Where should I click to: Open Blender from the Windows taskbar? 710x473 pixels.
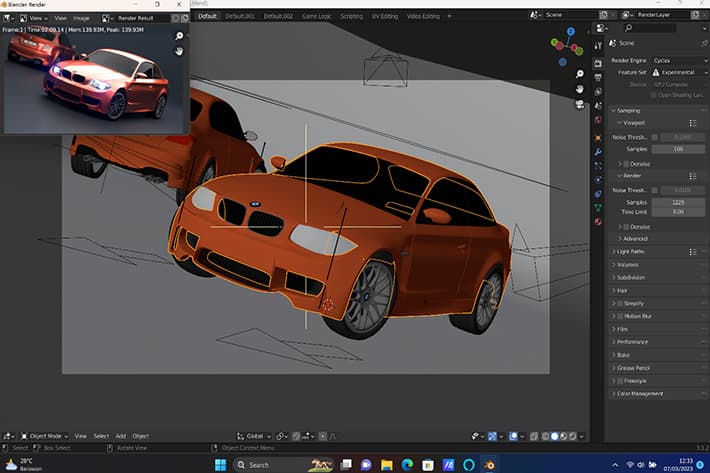(x=489, y=465)
